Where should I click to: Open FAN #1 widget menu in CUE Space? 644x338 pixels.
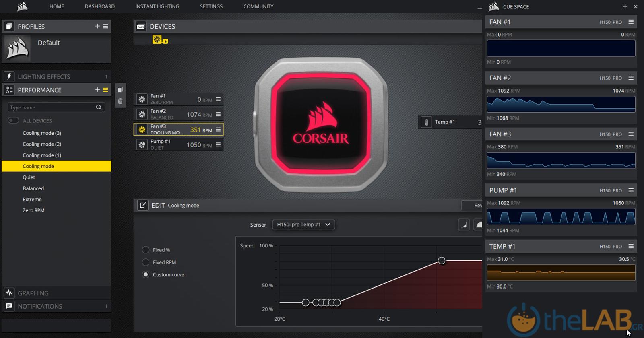coord(631,22)
